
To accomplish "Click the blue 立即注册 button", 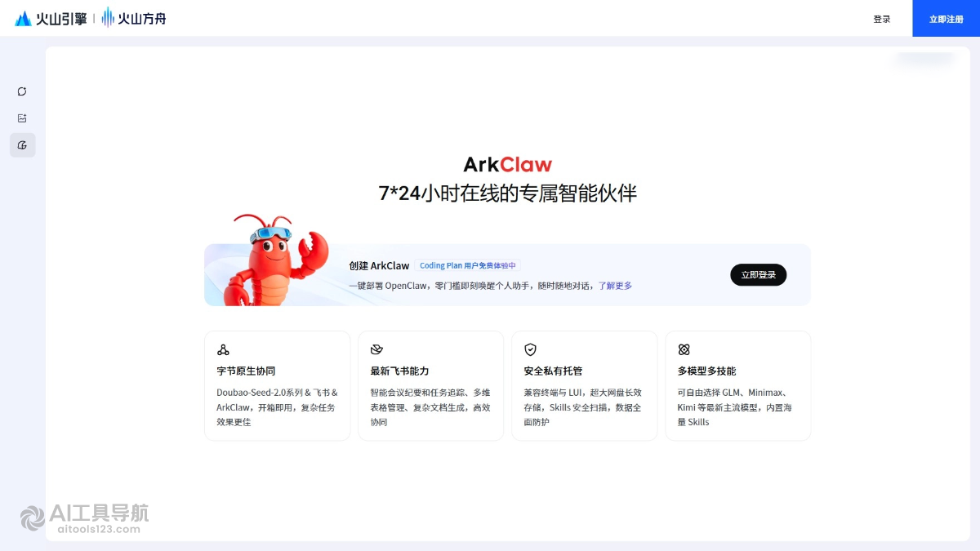I will coord(946,19).
